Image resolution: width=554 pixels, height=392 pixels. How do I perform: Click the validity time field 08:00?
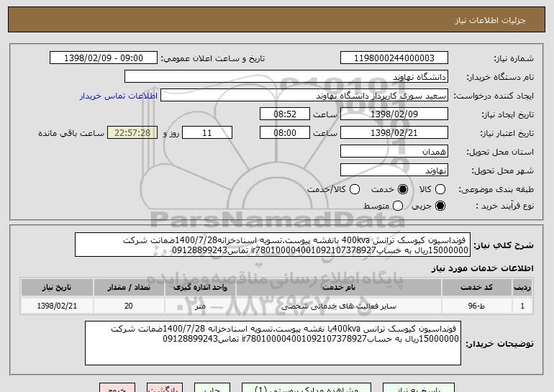coord(285,133)
